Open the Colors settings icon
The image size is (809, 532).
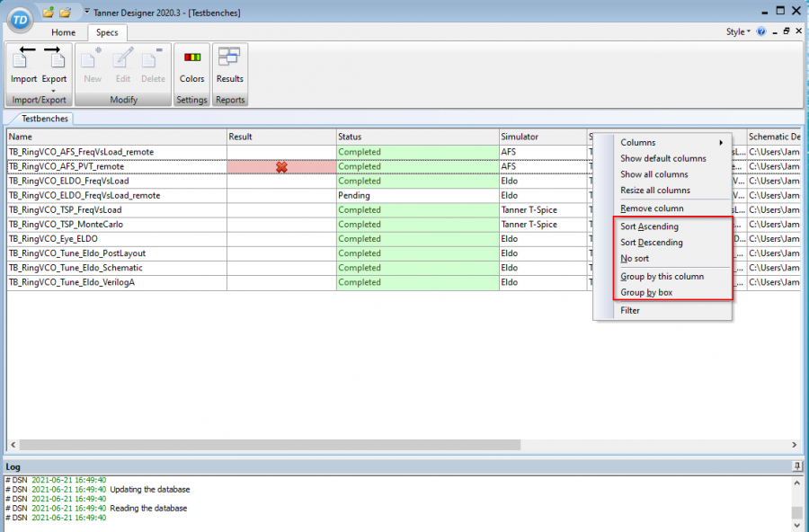pyautogui.click(x=191, y=67)
